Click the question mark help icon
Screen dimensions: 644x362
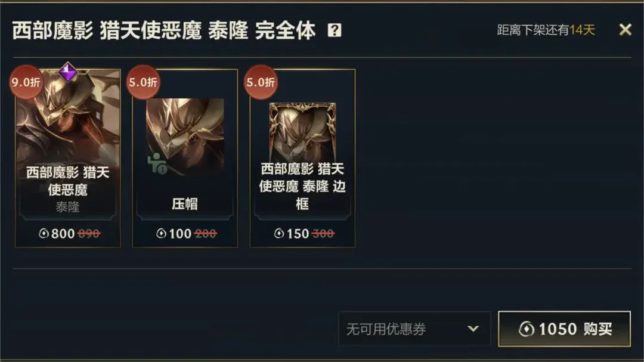click(335, 30)
